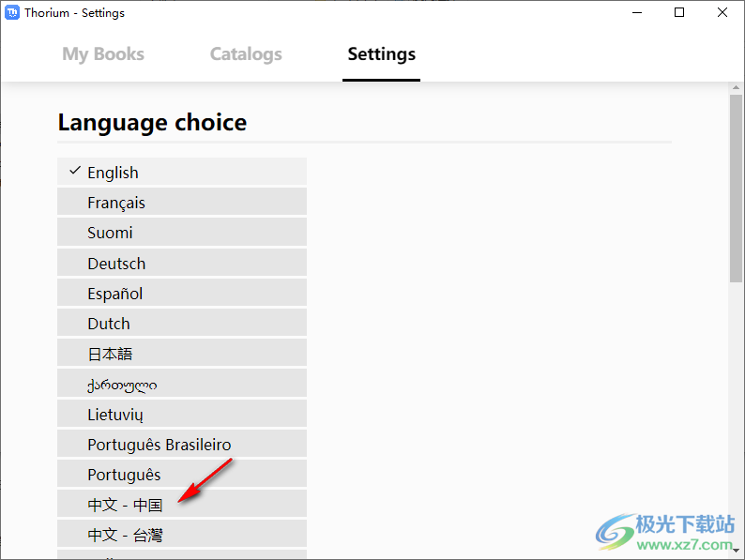
Task: Click the vertical scrollbar thumb
Action: click(x=736, y=189)
